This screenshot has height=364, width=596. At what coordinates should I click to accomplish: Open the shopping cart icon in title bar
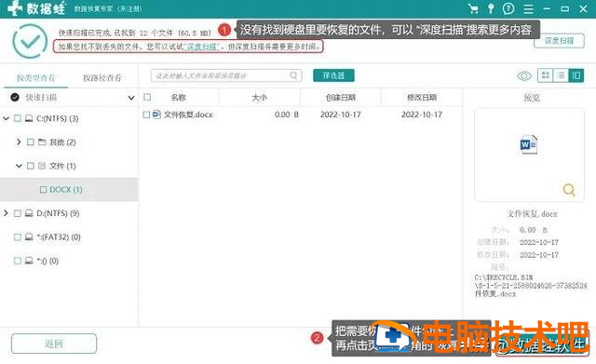[473, 8]
